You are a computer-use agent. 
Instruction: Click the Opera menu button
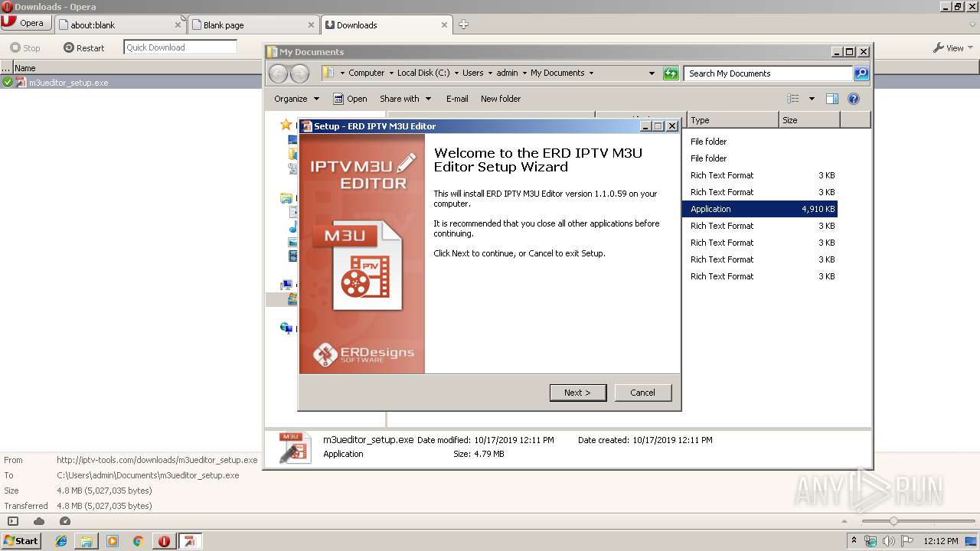(x=26, y=23)
